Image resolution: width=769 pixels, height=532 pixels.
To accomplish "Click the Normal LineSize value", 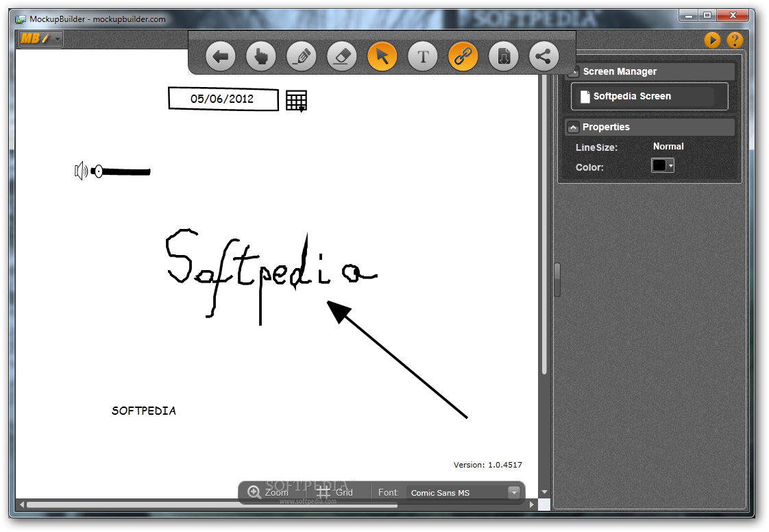I will pyautogui.click(x=668, y=146).
